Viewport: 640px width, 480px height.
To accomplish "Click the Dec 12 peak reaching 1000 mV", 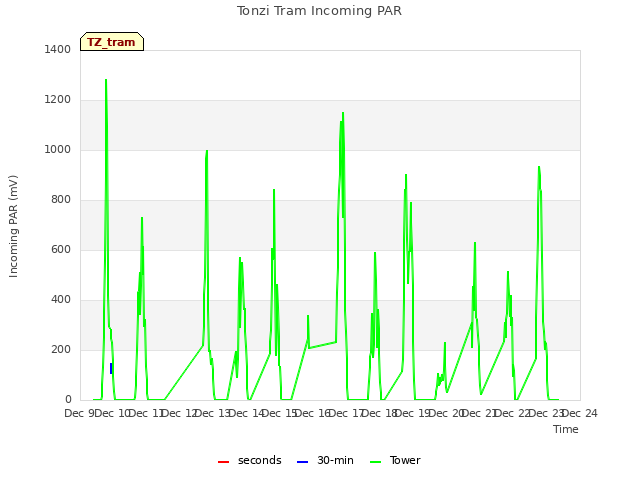I will [207, 151].
